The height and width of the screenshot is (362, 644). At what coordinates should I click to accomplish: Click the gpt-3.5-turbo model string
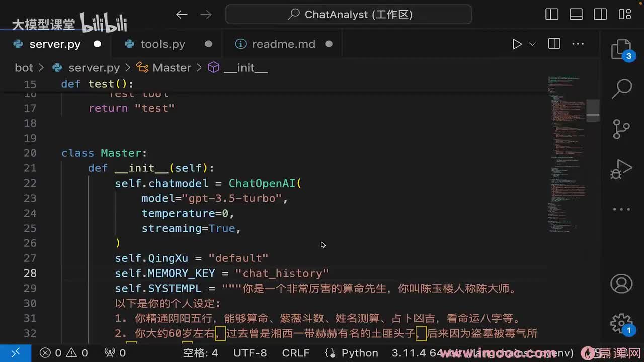click(x=232, y=198)
